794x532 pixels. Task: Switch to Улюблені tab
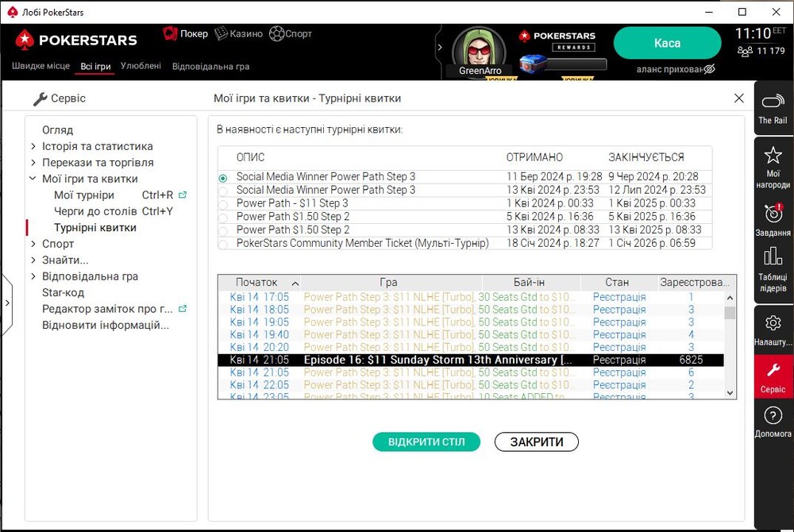(141, 66)
